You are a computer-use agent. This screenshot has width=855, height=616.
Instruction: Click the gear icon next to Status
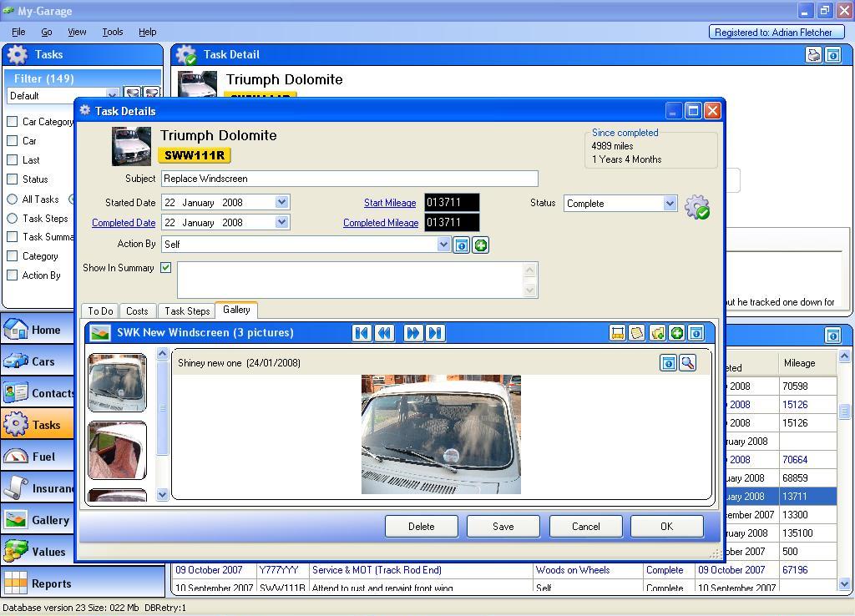(x=696, y=207)
